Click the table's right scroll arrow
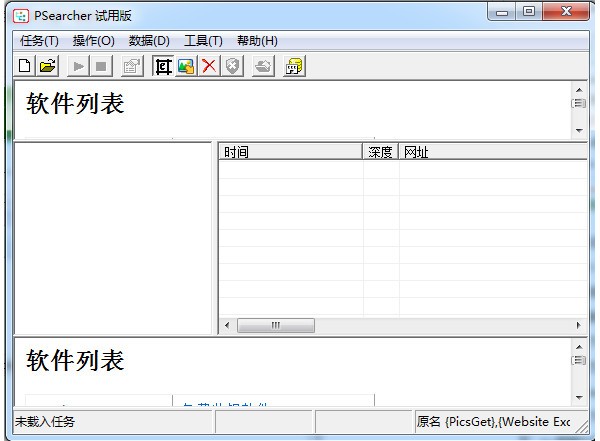 [x=579, y=325]
